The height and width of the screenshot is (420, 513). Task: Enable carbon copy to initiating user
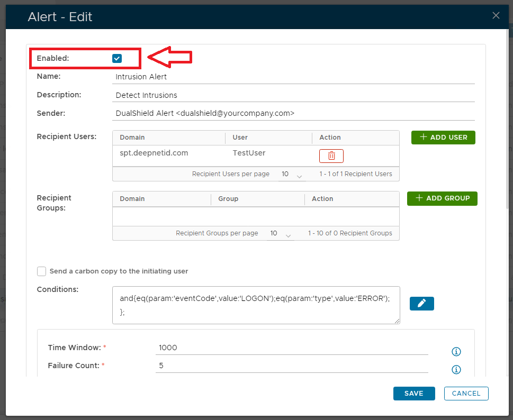pos(42,271)
